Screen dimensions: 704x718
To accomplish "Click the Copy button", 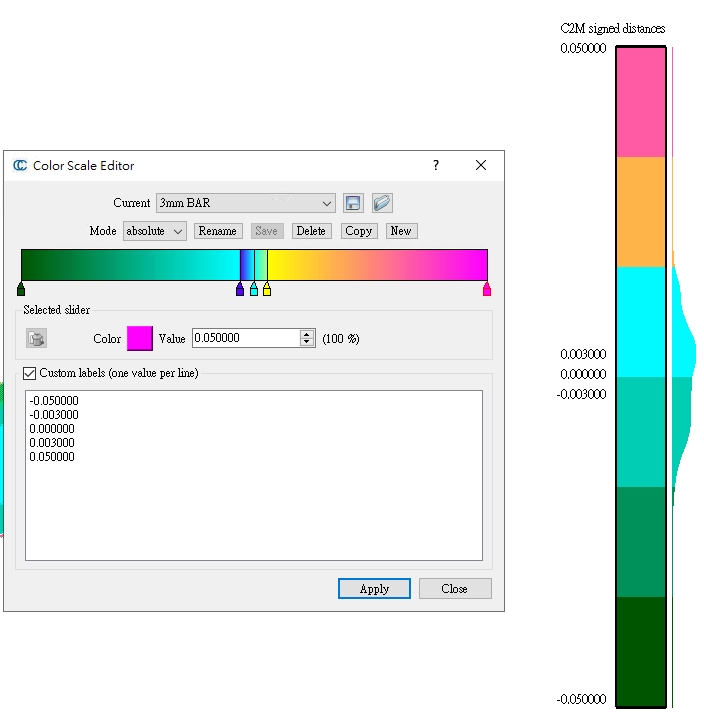I will coord(358,231).
